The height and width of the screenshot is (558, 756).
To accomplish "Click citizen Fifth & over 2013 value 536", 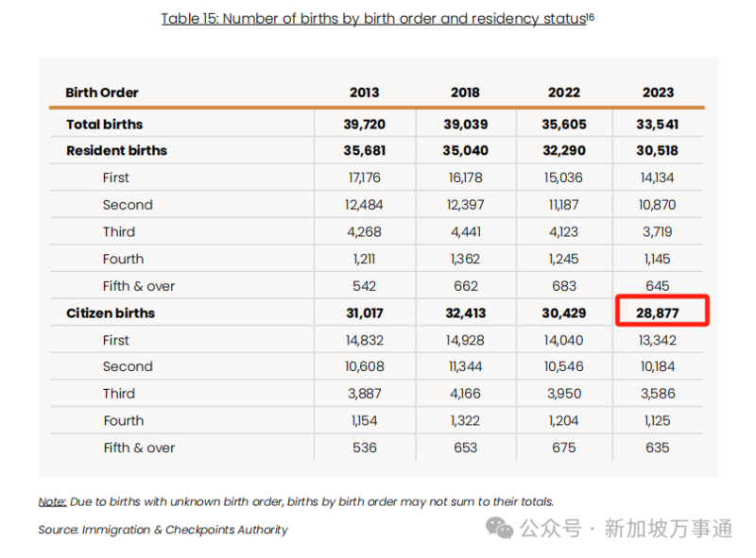I will (365, 448).
